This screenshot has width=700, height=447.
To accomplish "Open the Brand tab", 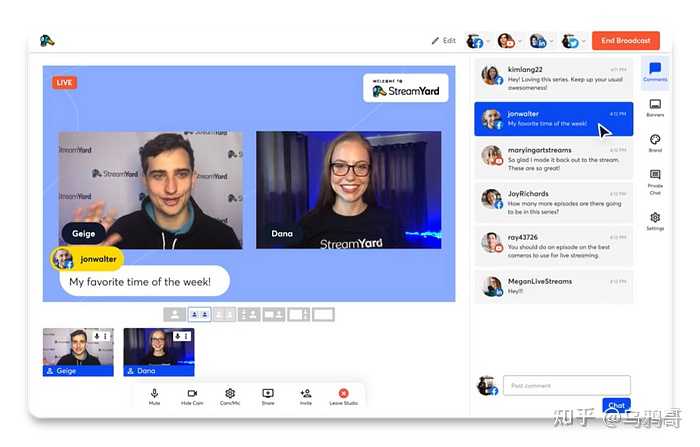I will [x=655, y=143].
